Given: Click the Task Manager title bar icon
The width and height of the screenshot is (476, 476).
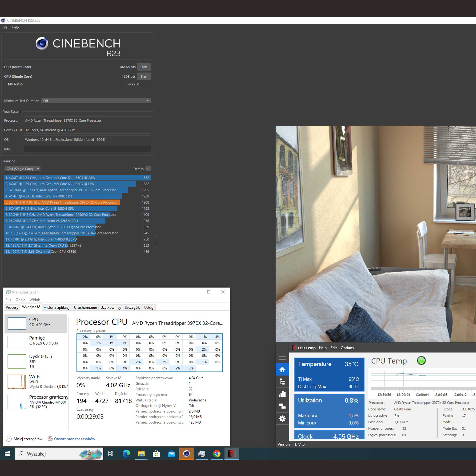Looking at the screenshot, I should point(8,292).
